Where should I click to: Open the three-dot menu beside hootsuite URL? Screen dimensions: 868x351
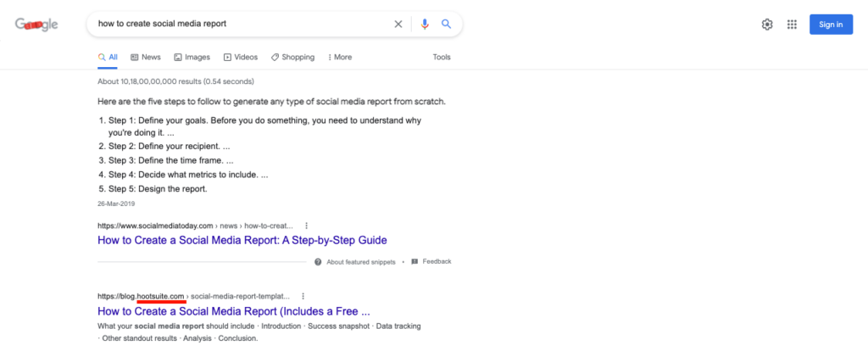coord(303,297)
